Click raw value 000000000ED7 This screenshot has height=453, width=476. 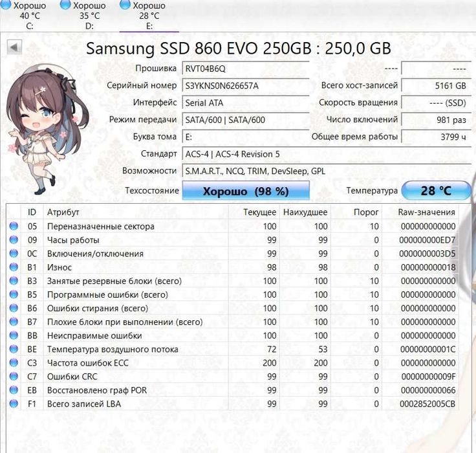pos(427,240)
